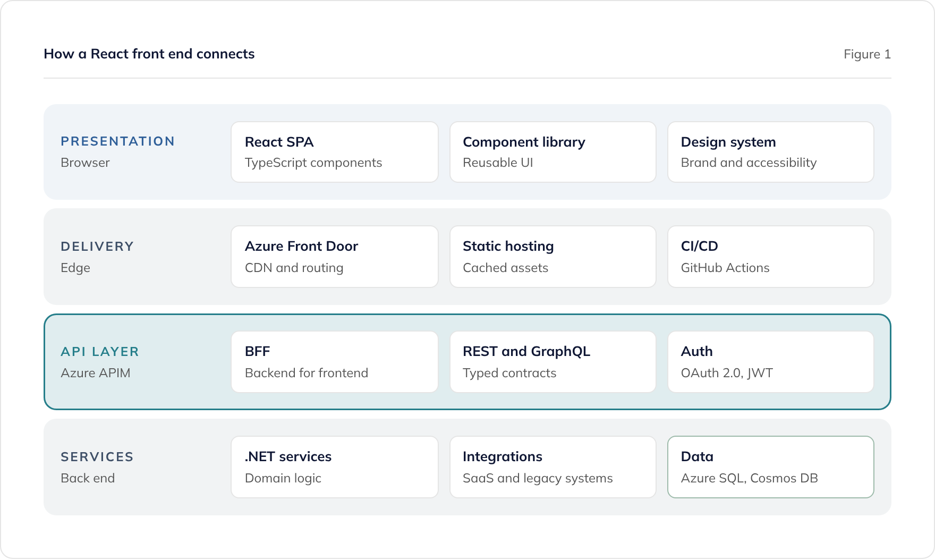Select the React SPA card
This screenshot has width=935, height=560.
[335, 152]
